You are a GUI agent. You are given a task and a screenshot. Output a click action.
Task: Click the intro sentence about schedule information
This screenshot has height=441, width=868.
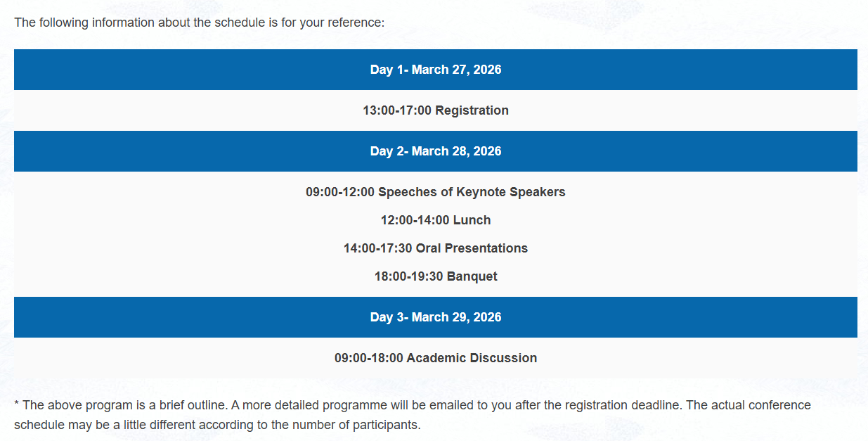(x=200, y=23)
